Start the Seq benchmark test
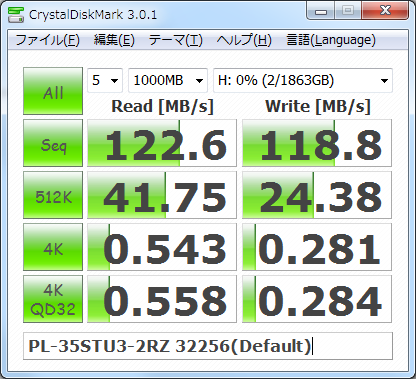This screenshot has height=379, width=416. pos(53,143)
